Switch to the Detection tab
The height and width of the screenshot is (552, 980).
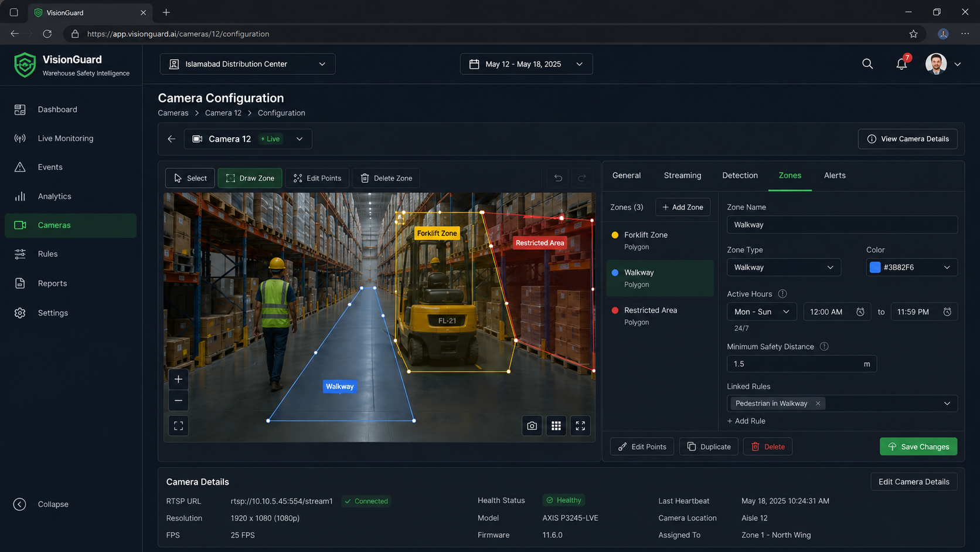(x=740, y=175)
